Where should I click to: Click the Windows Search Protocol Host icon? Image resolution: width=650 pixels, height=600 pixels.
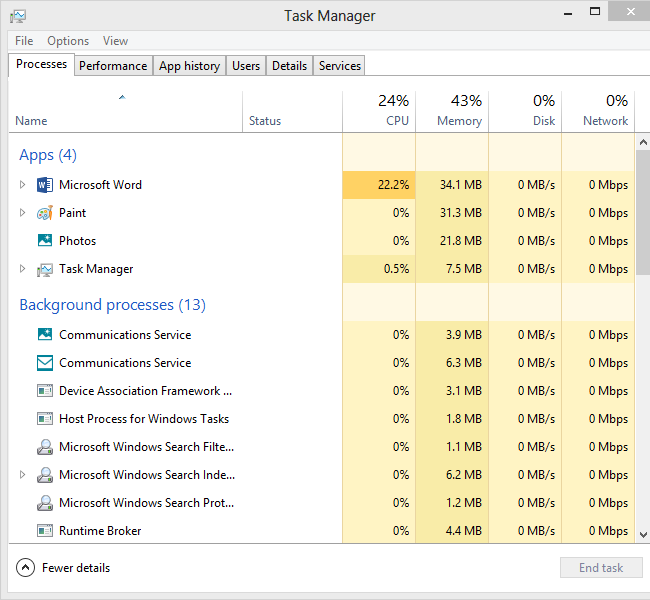tap(45, 503)
